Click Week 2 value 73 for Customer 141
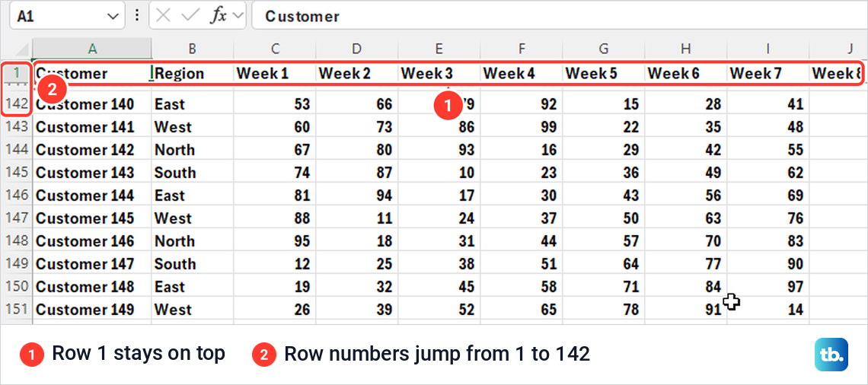Viewport: 868px width, 385px height. tap(356, 126)
